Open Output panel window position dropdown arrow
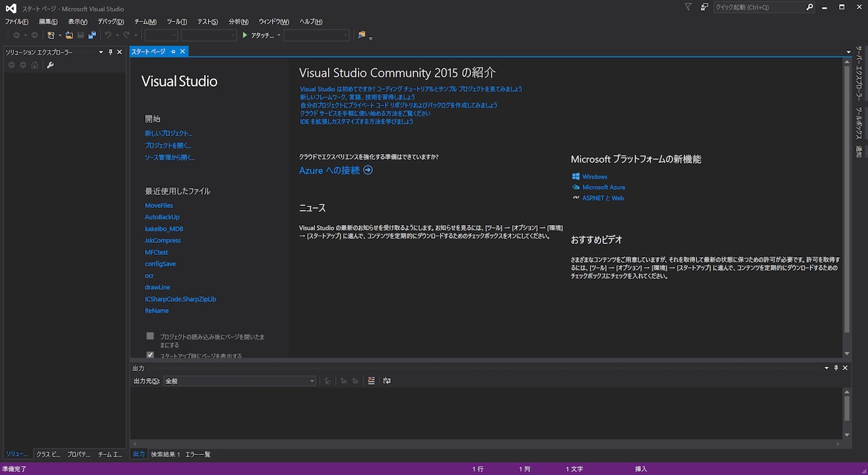 pyautogui.click(x=827, y=368)
